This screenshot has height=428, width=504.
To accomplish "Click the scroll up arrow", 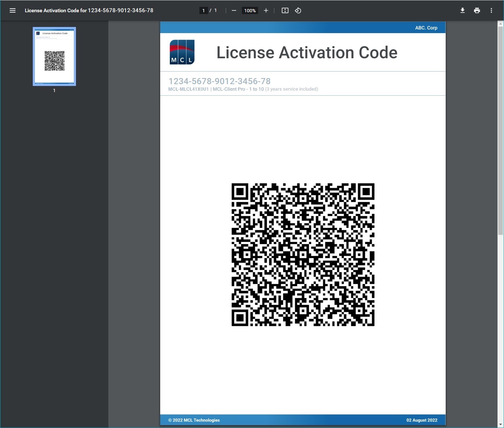I will click(500, 24).
